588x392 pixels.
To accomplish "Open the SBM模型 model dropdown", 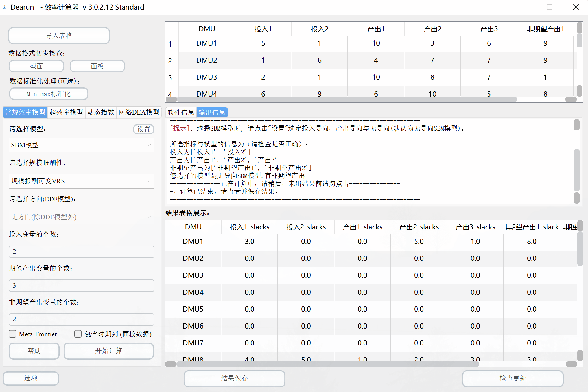I will pyautogui.click(x=81, y=145).
